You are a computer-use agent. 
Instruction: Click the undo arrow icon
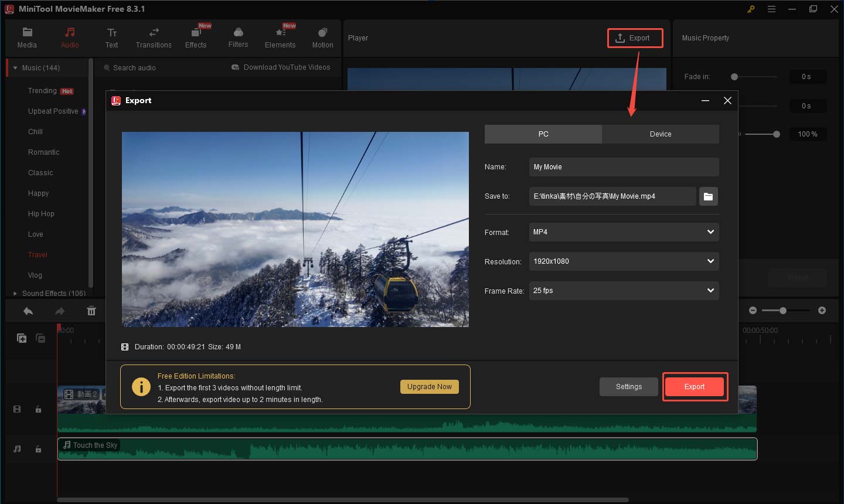point(28,311)
